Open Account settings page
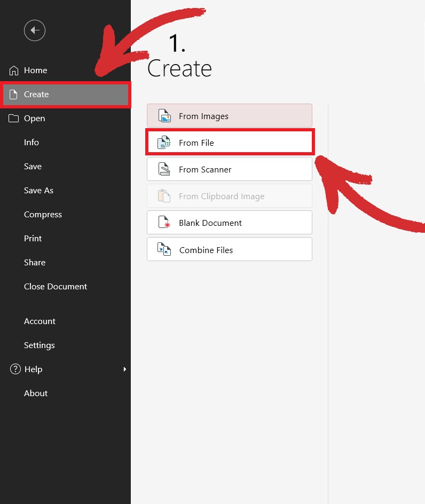425x504 pixels. click(x=40, y=321)
